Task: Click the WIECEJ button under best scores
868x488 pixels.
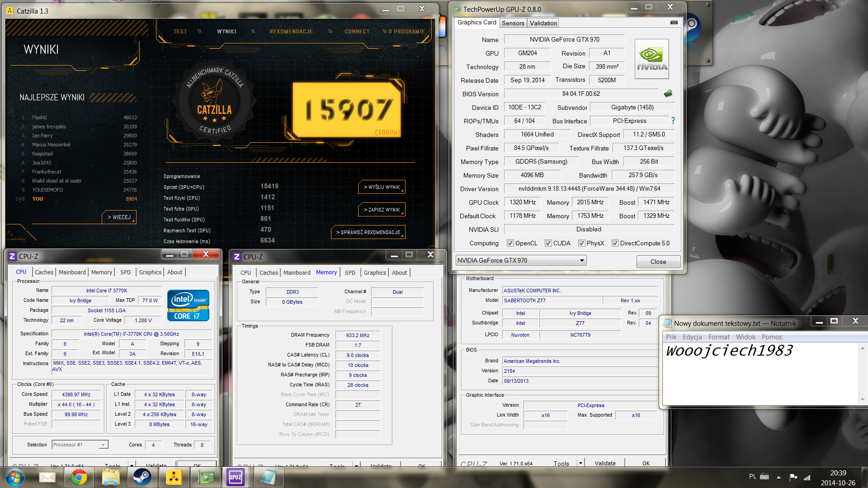Action: pyautogui.click(x=119, y=217)
